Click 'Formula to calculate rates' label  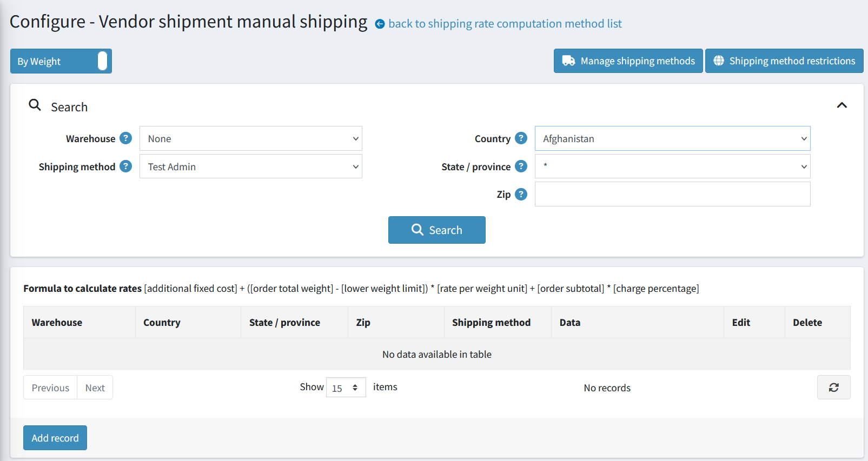(x=82, y=289)
